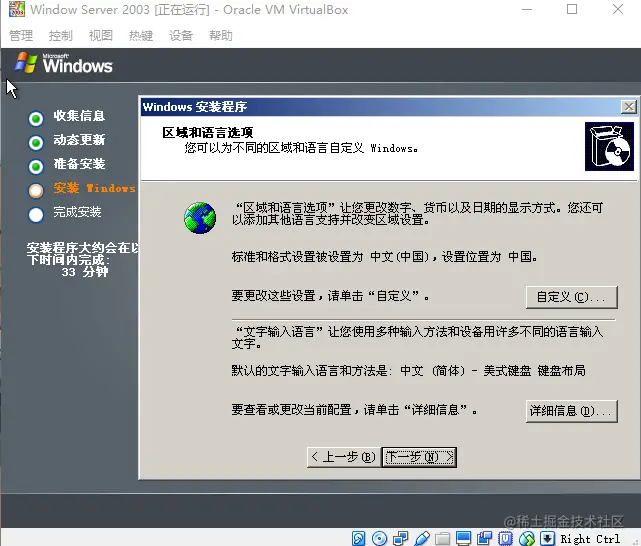Click the setup CD box icon

(x=609, y=146)
